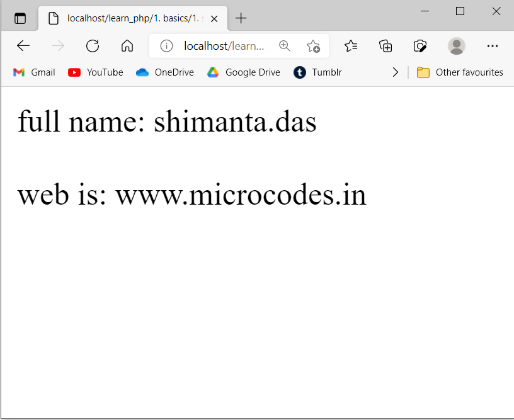Go to the Home page
The height and width of the screenshot is (420, 514).
coord(127,46)
